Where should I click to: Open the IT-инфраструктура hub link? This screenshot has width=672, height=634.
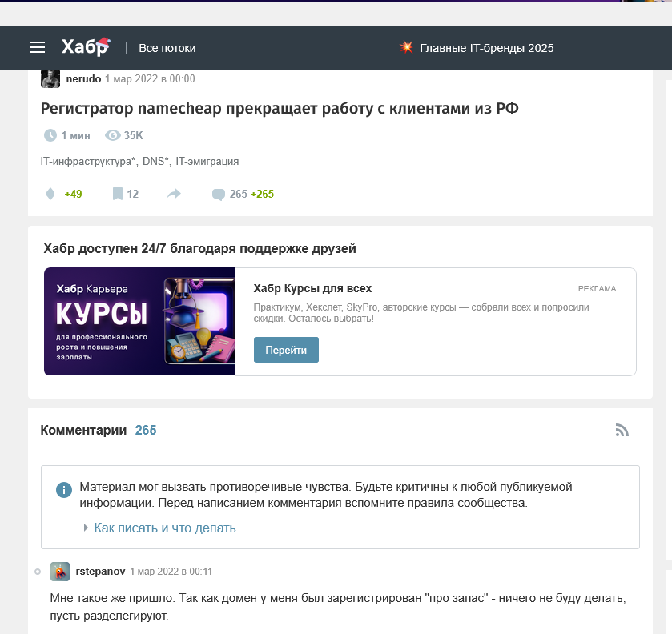(87, 161)
